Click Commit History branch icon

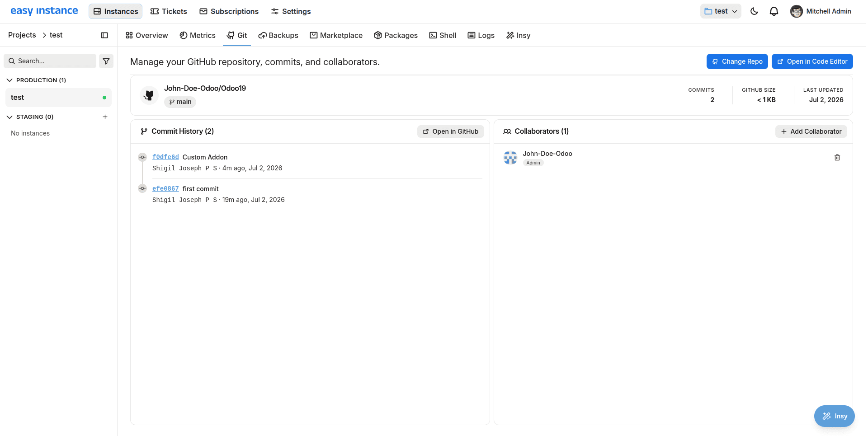144,131
